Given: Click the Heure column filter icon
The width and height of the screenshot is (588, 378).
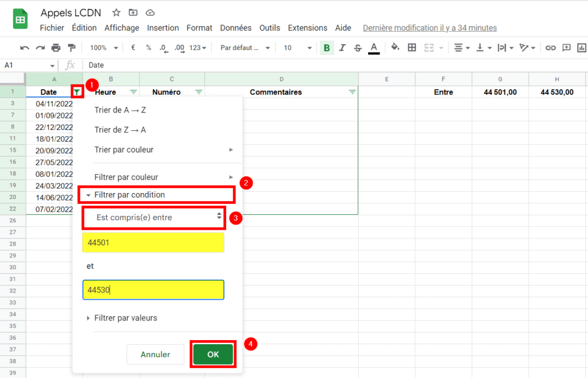Looking at the screenshot, I should click(x=133, y=92).
